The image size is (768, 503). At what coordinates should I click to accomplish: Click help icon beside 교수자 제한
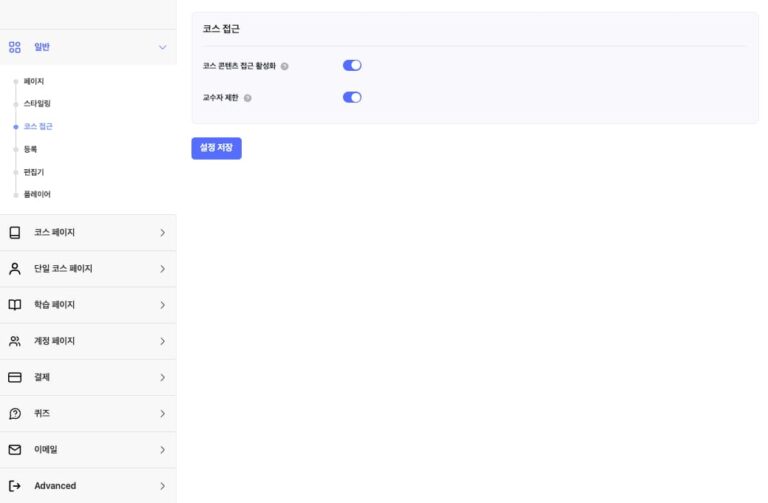tap(248, 98)
